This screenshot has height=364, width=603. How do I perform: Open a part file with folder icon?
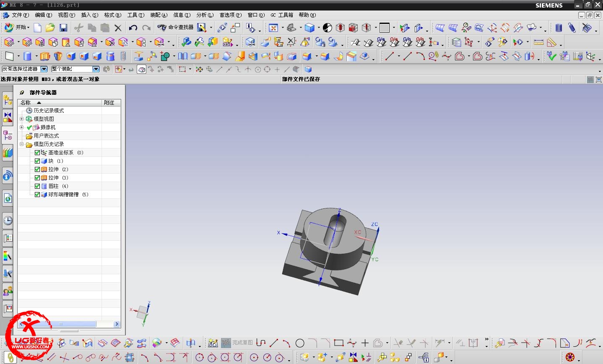pos(50,28)
